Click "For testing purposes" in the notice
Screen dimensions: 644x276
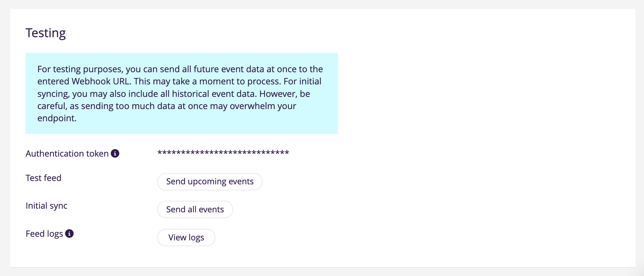coord(80,69)
